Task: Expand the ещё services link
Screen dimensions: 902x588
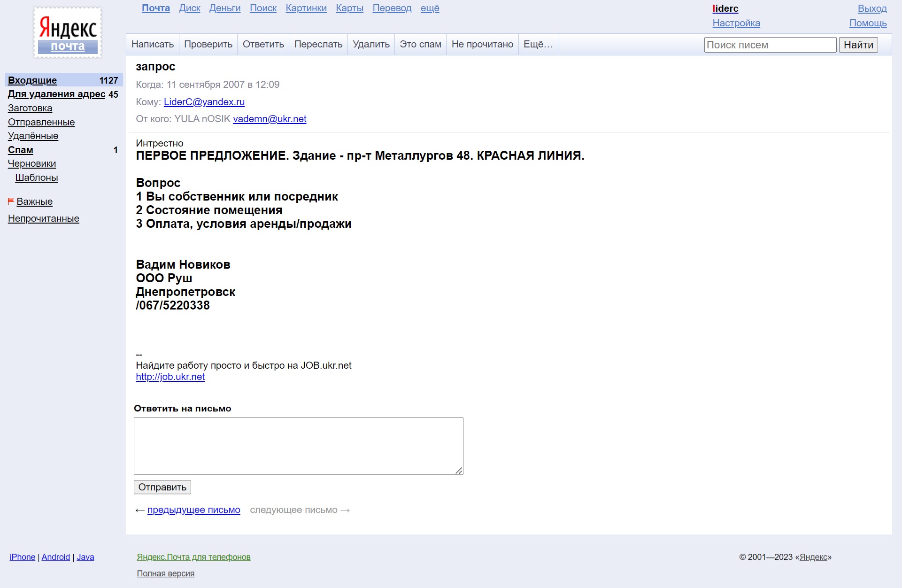Action: click(x=430, y=8)
